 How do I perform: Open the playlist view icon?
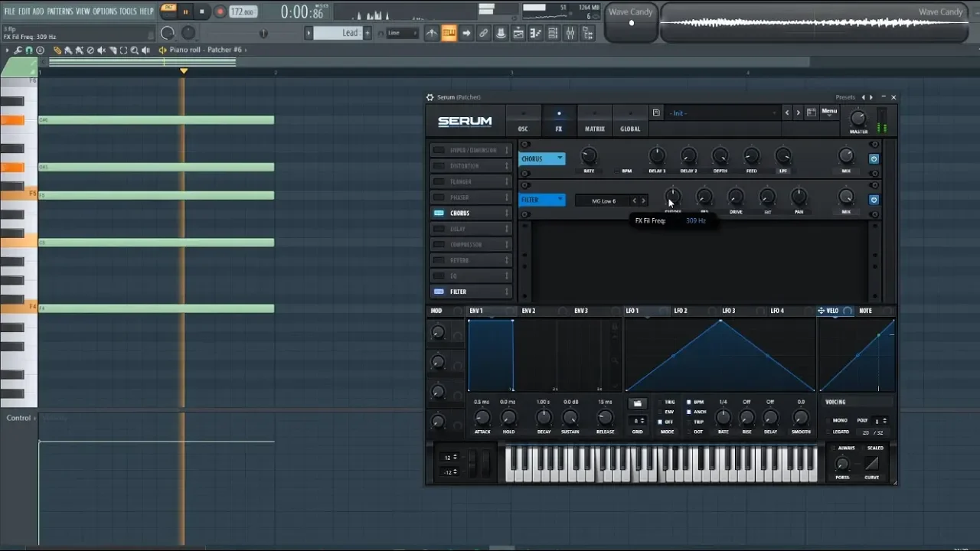coord(518,33)
